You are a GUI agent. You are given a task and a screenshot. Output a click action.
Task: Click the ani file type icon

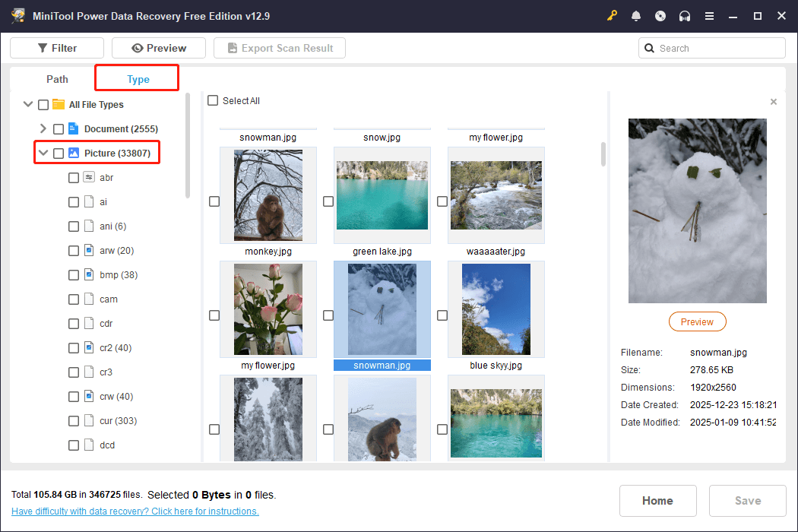tap(89, 226)
